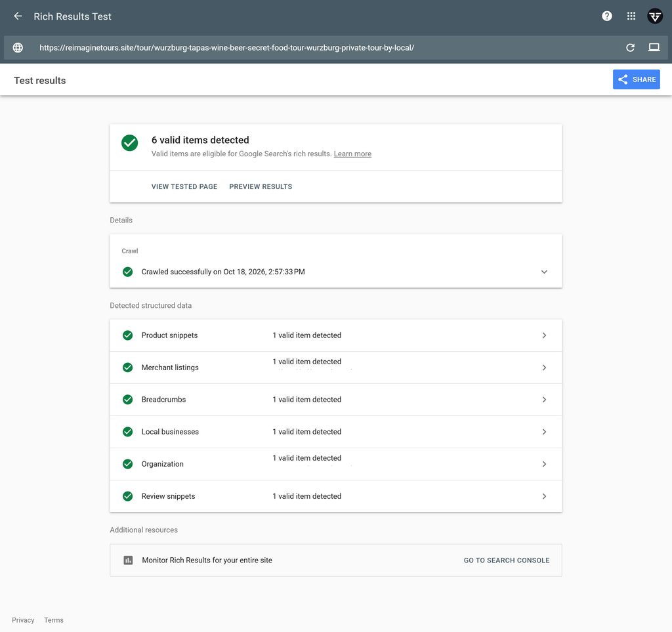Select the Merchant listings label
Screen dimensions: 672x632
pos(170,368)
